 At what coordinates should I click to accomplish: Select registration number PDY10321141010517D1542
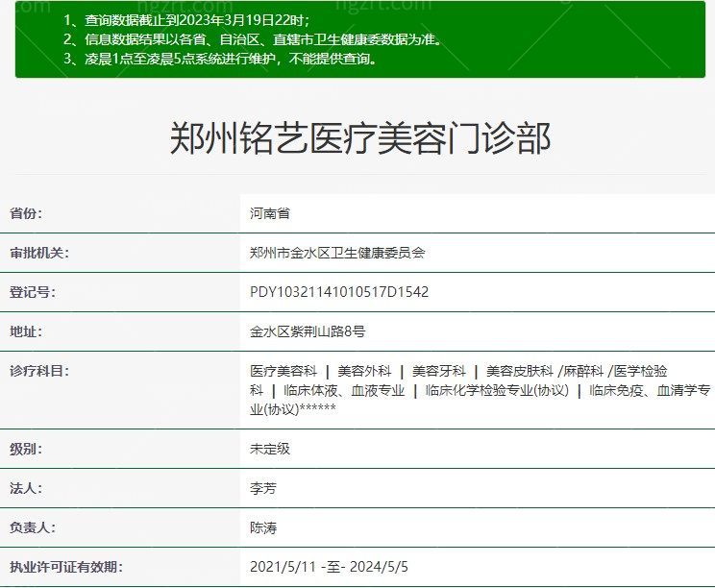[x=339, y=292]
